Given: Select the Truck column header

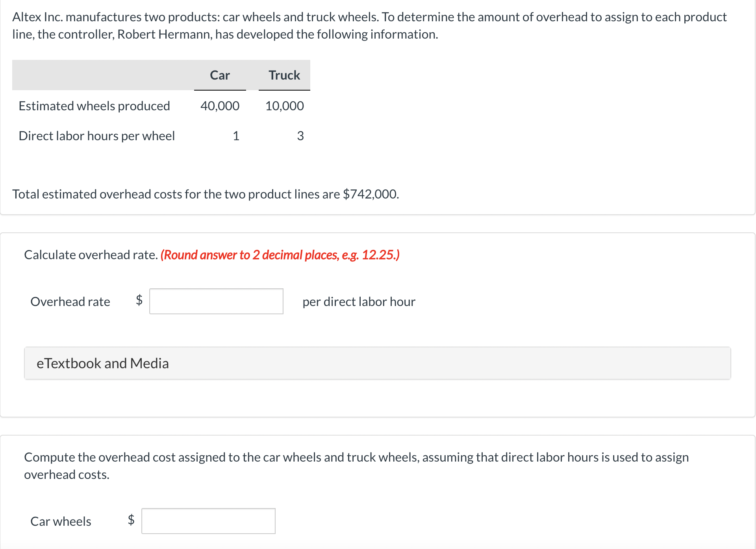Looking at the screenshot, I should pos(284,75).
